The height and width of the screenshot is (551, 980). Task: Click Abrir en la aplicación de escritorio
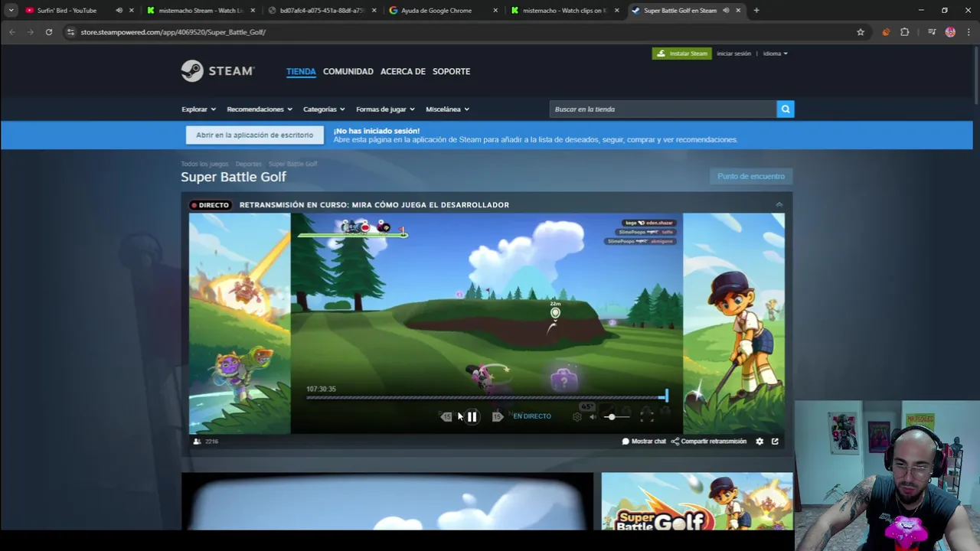[254, 135]
